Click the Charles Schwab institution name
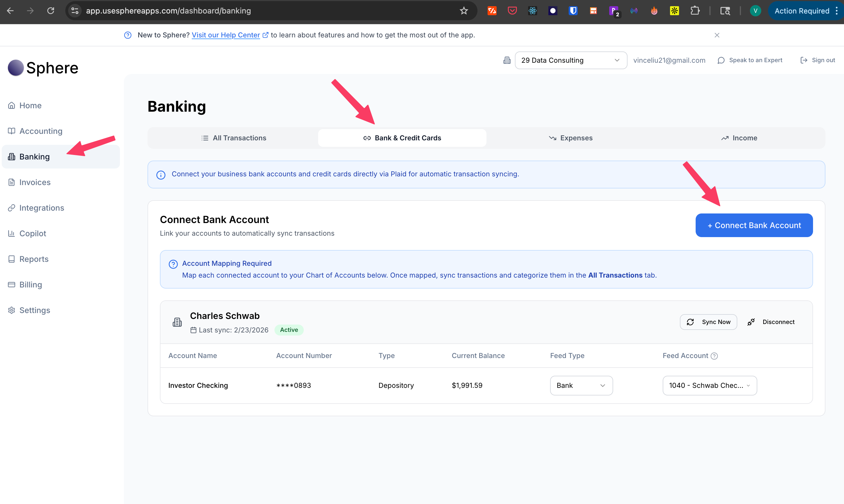The height and width of the screenshot is (504, 844). 225,316
